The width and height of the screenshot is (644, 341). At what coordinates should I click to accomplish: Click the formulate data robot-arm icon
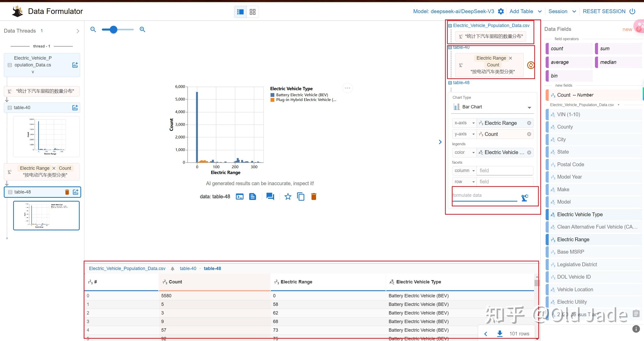click(525, 198)
